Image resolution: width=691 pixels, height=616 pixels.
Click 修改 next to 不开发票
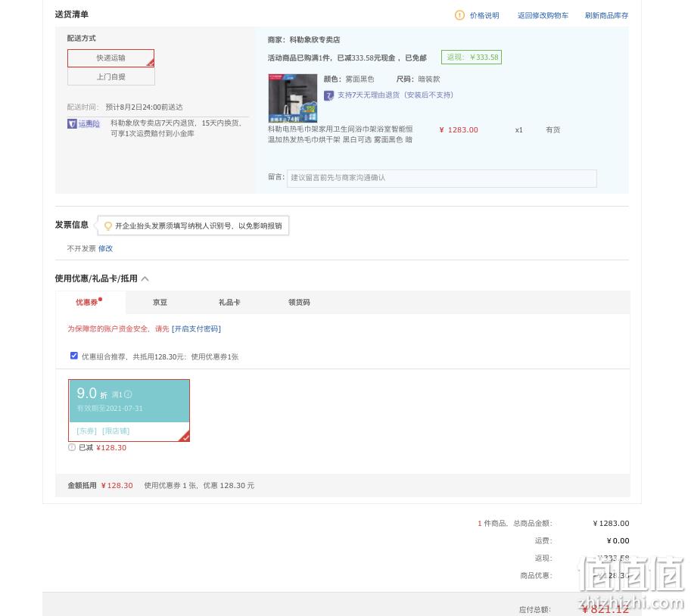click(x=105, y=248)
